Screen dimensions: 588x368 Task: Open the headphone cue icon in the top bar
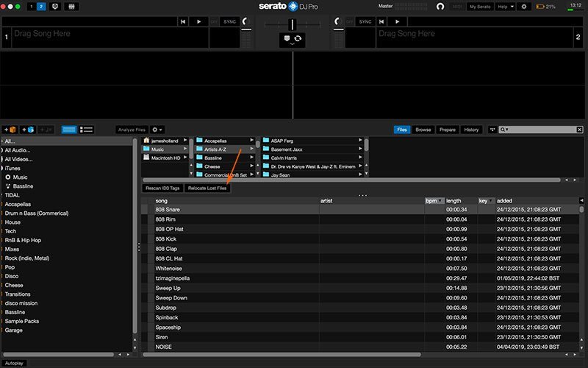(440, 7)
